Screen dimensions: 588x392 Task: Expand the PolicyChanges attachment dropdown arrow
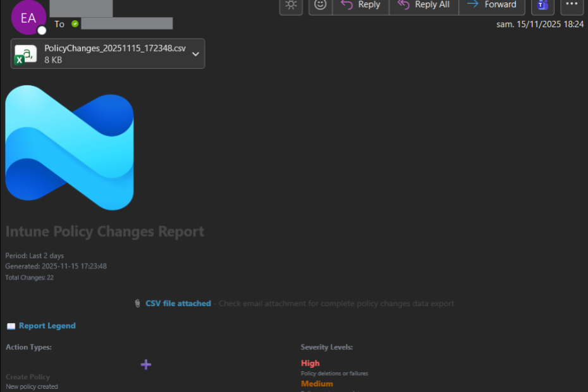coord(195,54)
